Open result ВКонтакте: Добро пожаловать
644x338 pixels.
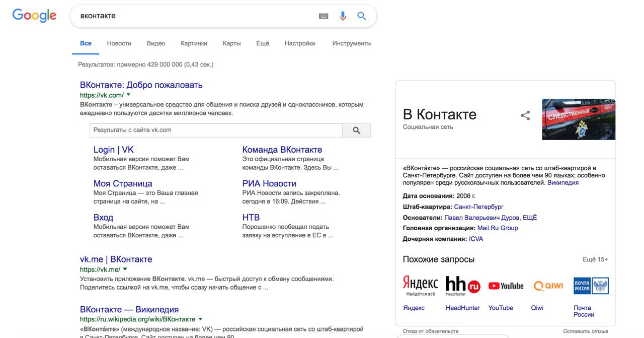click(141, 85)
